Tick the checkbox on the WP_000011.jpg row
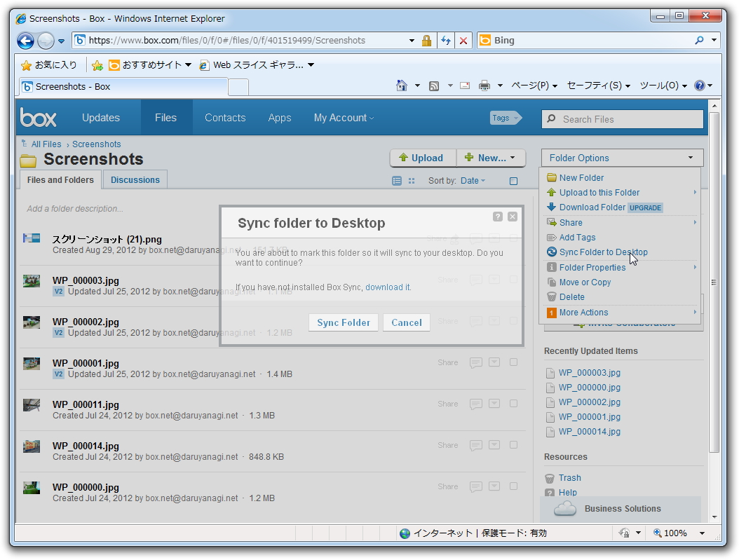This screenshot has width=739, height=560. coord(513,404)
